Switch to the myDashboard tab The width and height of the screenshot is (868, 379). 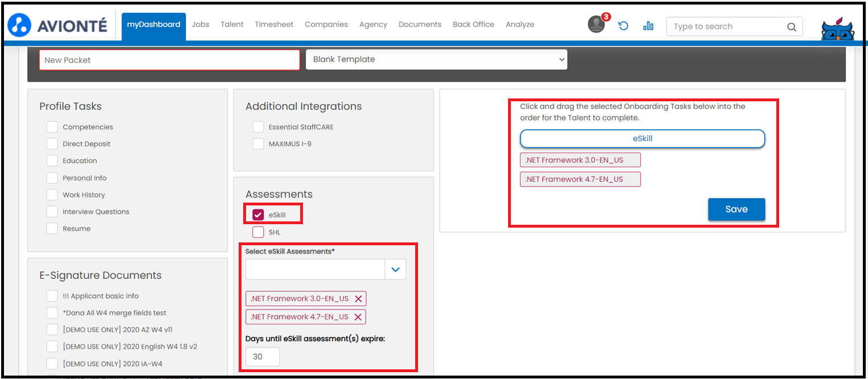click(154, 26)
